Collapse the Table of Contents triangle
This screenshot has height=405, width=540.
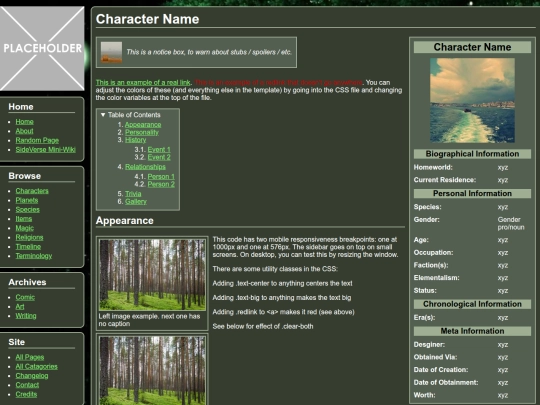pyautogui.click(x=103, y=115)
